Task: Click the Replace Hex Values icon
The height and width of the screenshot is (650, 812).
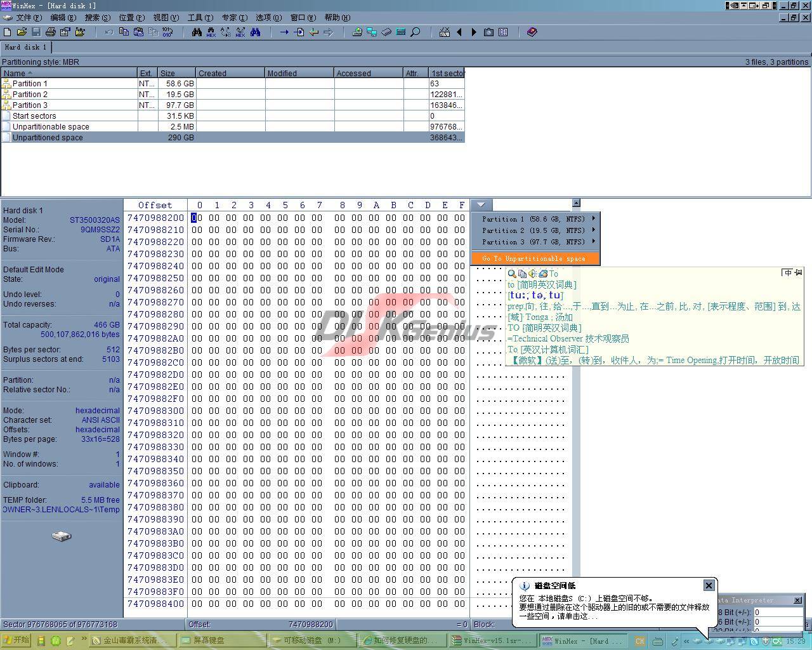Action: 240,32
